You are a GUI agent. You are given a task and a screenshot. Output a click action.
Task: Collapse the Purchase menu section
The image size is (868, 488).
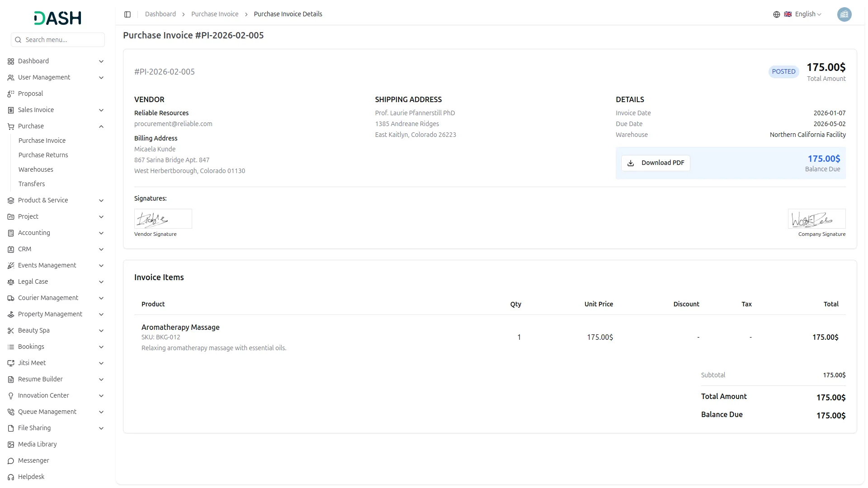[101, 127]
